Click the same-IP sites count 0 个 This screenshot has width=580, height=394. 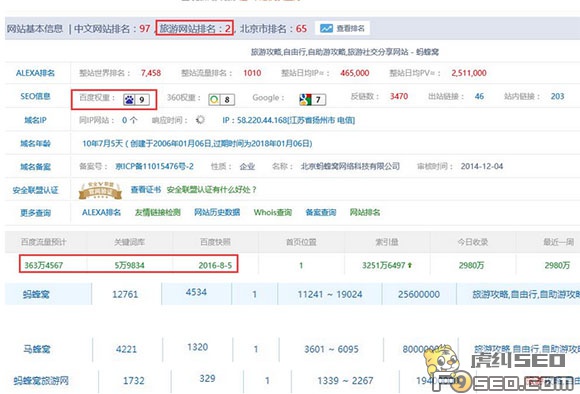(130, 120)
